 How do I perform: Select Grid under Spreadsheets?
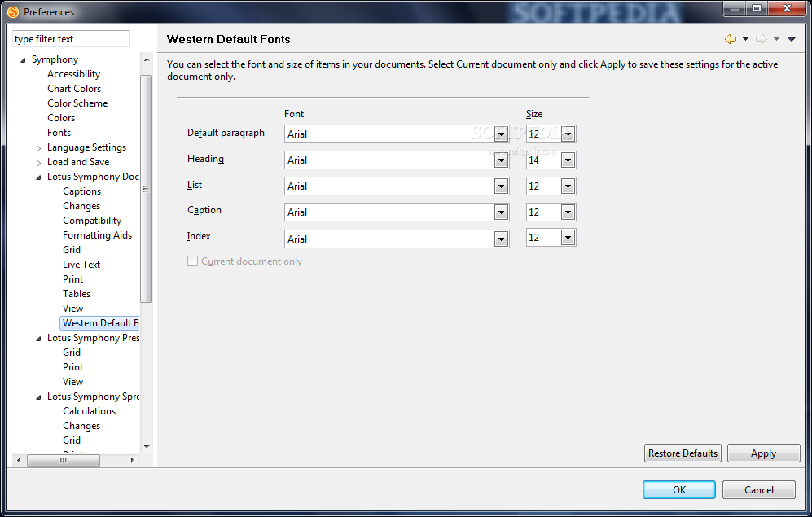(72, 440)
